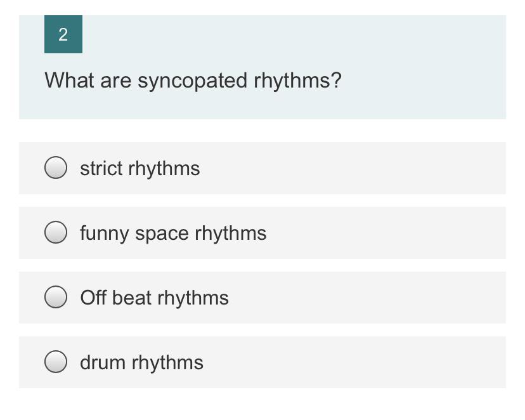Pick the 'drum rhythms' radio button
The height and width of the screenshot is (420, 525).
pyautogui.click(x=56, y=362)
